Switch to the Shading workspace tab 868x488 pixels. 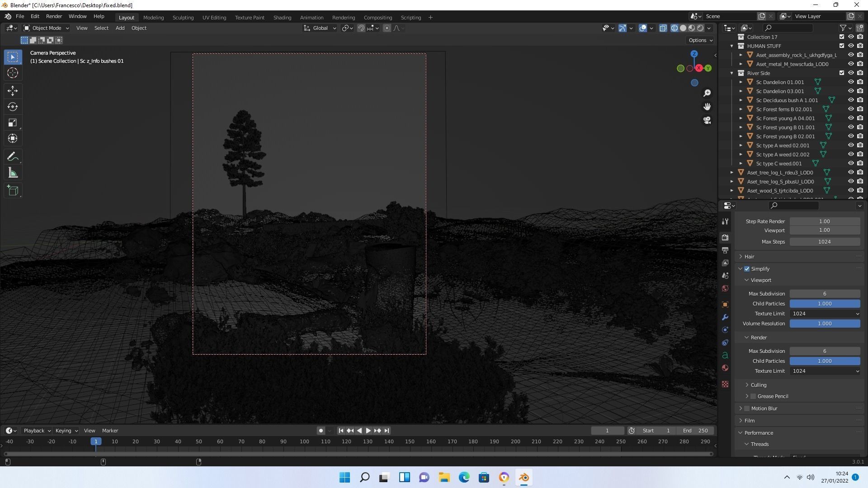[x=282, y=18]
